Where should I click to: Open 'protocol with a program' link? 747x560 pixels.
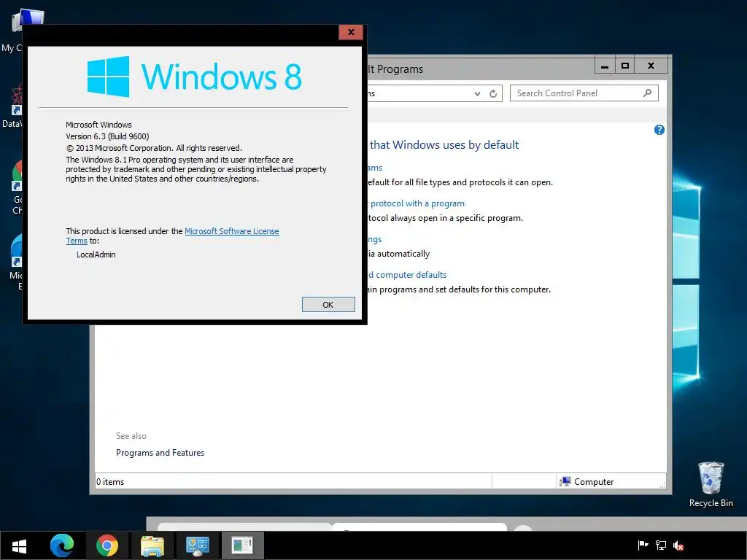point(417,203)
